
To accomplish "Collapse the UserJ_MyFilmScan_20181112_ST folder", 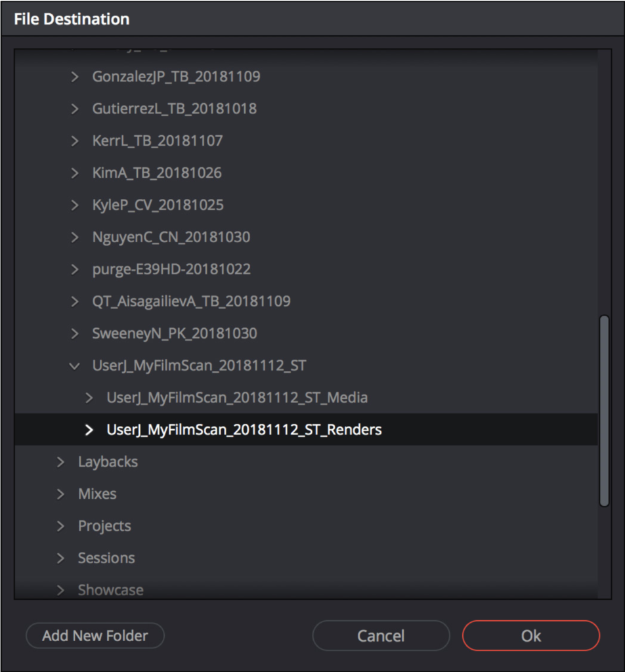I will click(x=75, y=366).
